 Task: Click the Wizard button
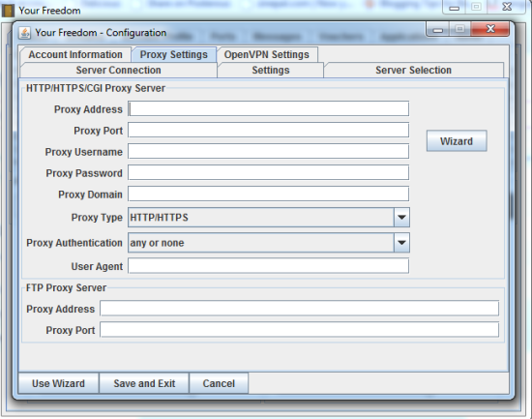pyautogui.click(x=457, y=141)
